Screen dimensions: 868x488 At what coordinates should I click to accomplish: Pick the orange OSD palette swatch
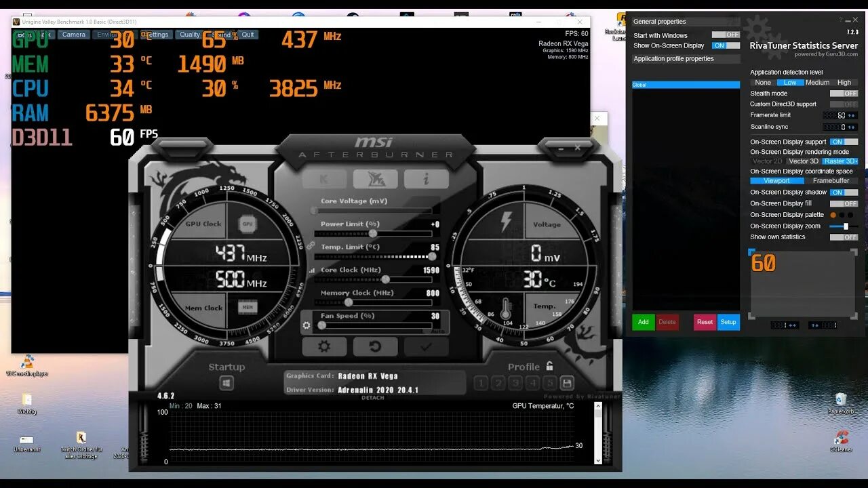click(833, 215)
